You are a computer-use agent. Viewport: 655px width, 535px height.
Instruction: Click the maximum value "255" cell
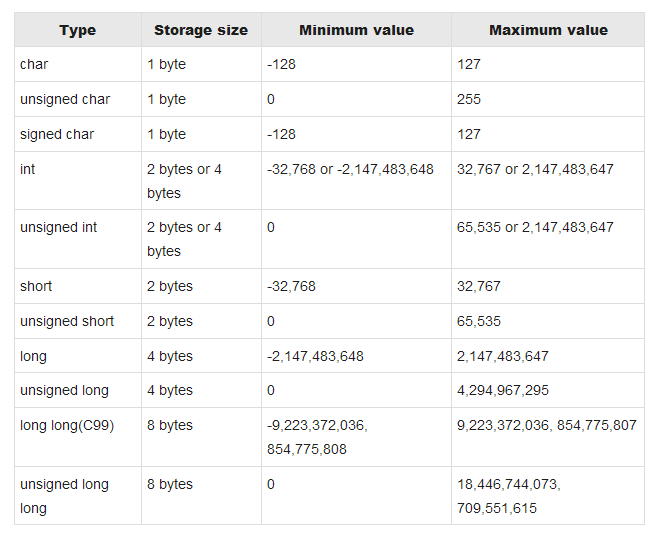[x=469, y=99]
